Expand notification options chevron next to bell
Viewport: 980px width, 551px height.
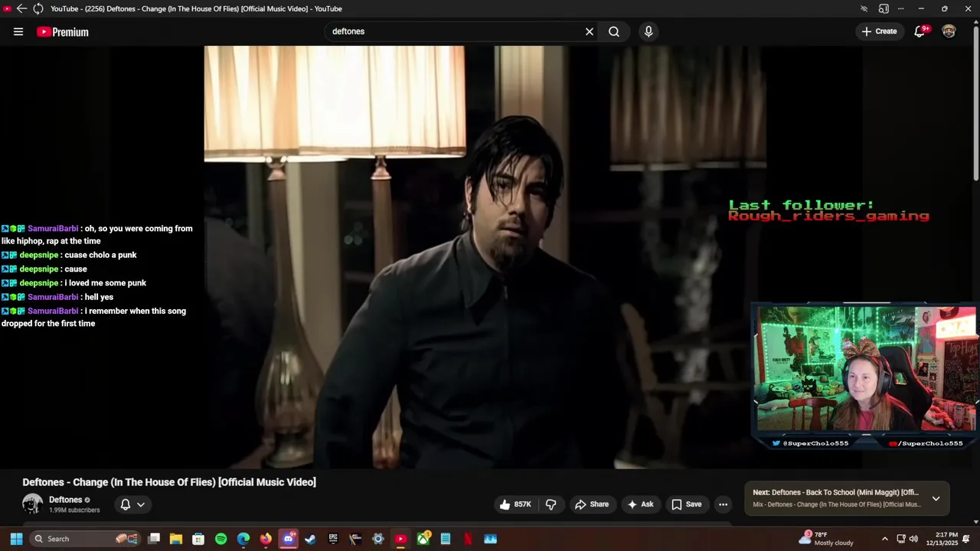click(x=141, y=504)
